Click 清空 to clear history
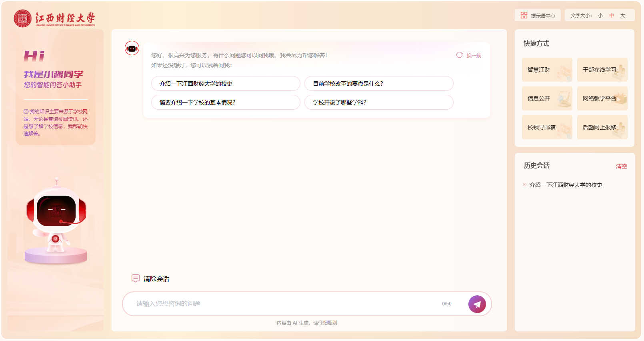Image resolution: width=644 pixels, height=341 pixels. (x=621, y=166)
